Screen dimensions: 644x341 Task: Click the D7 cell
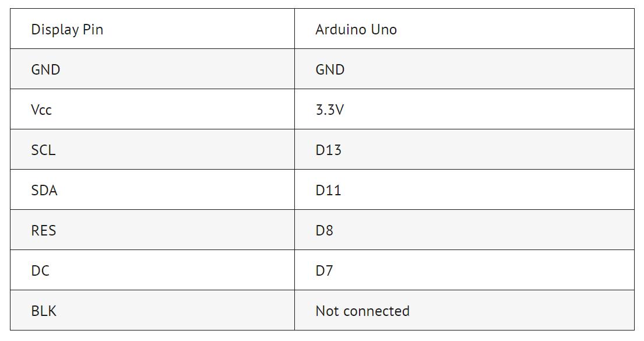click(464, 270)
